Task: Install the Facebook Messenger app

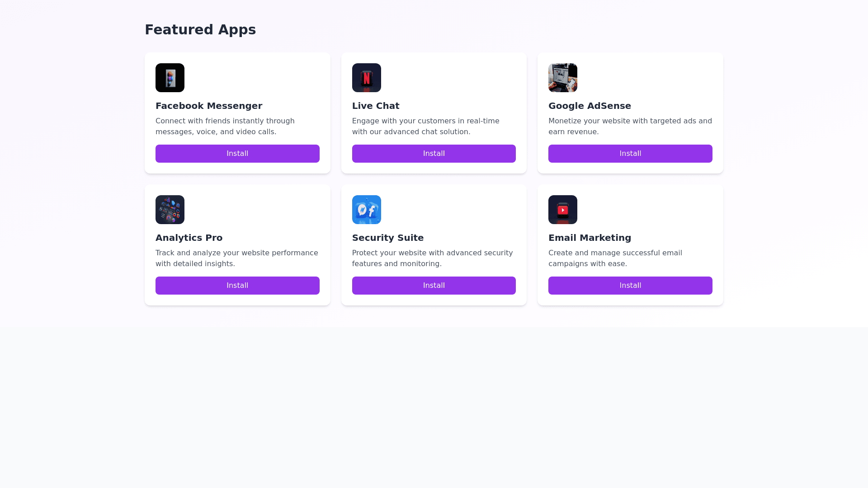Action: (237, 154)
